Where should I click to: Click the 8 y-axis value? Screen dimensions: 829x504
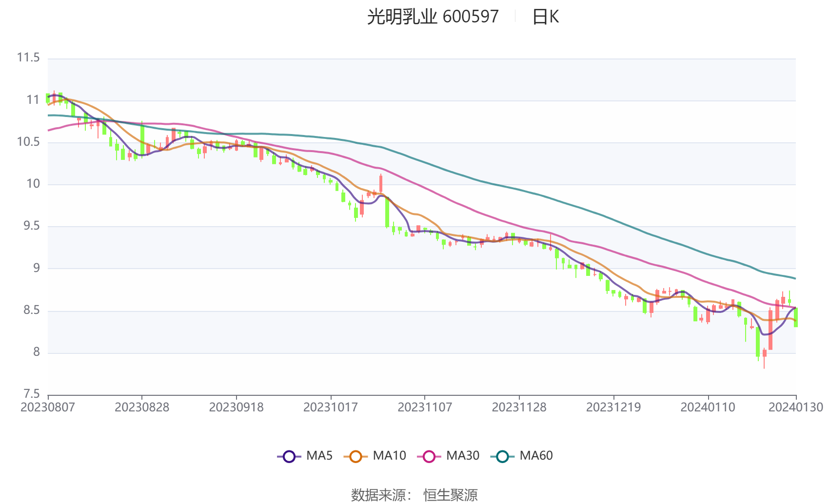coord(37,352)
